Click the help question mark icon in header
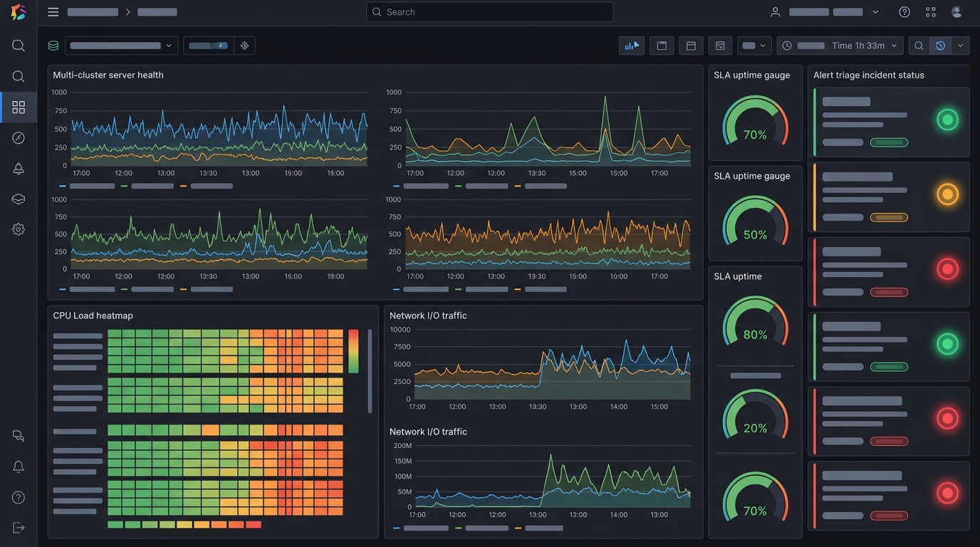 pos(905,12)
